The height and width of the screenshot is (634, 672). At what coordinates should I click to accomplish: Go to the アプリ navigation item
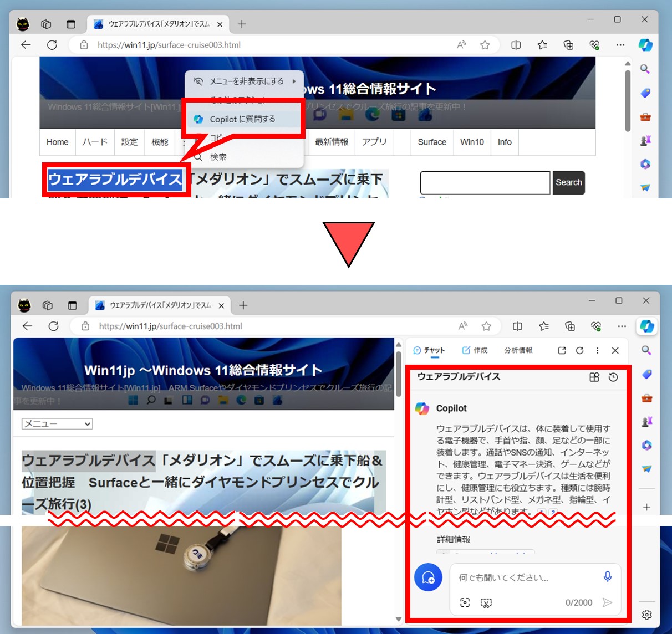(374, 142)
